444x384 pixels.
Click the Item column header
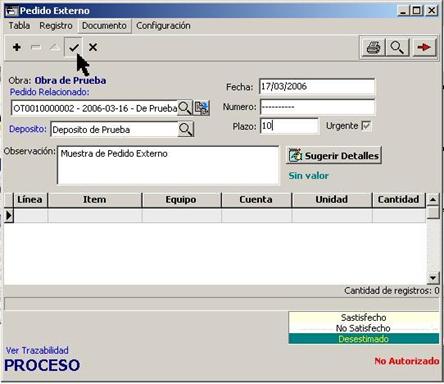point(95,200)
